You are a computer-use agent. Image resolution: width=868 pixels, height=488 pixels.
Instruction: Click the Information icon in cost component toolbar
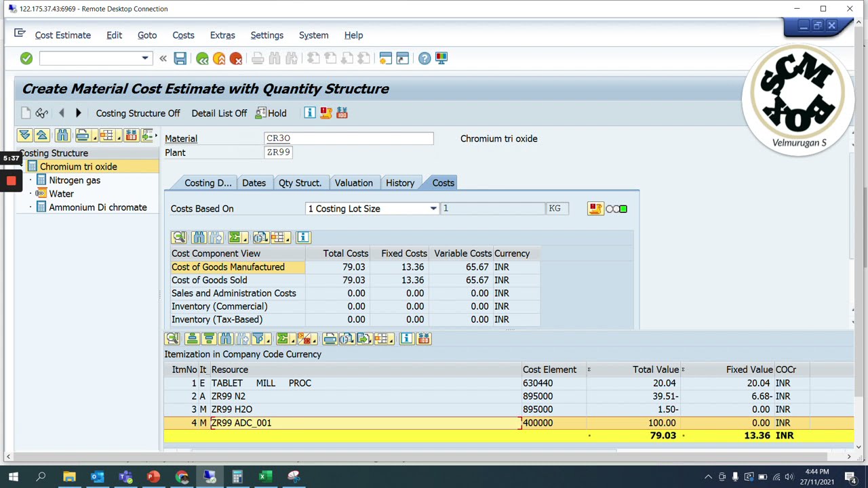click(303, 237)
